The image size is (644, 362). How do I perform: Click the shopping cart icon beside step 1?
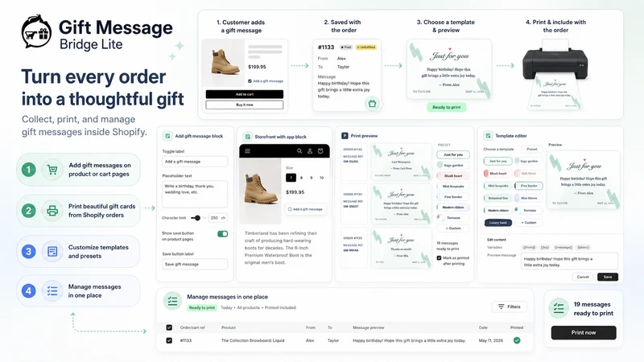pyautogui.click(x=52, y=170)
